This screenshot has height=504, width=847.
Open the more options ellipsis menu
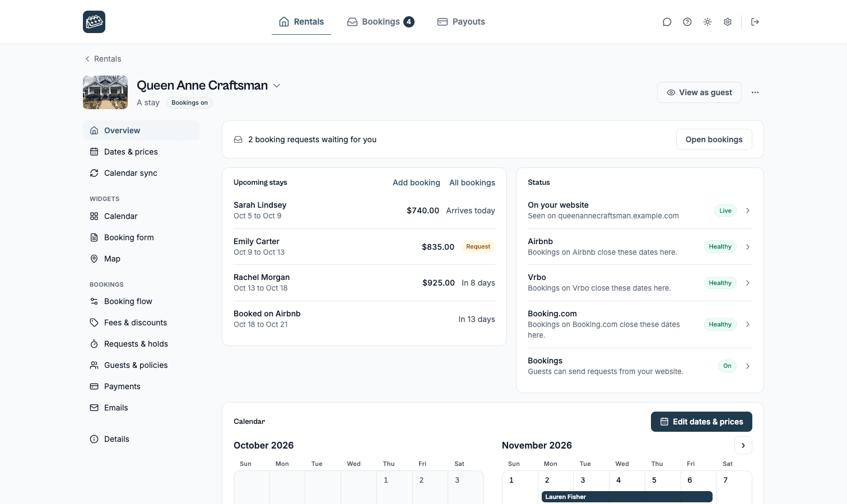[755, 92]
